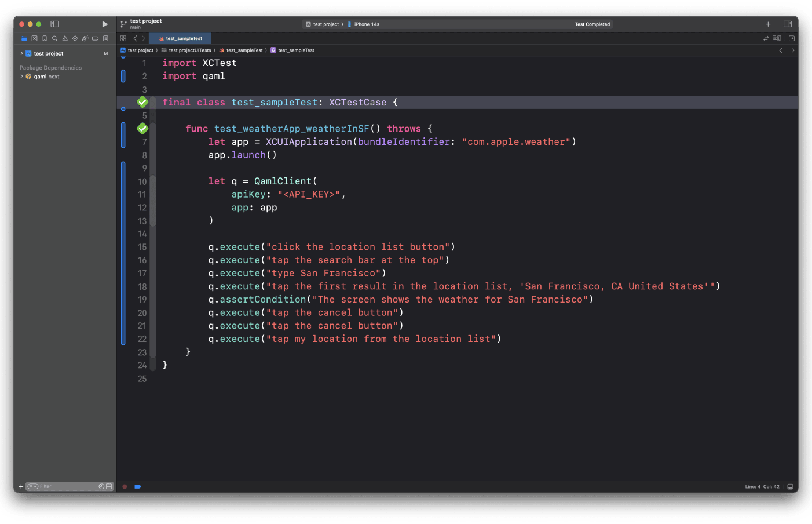Select the test_sampleTest tab
The height and width of the screenshot is (524, 812).
(x=180, y=38)
